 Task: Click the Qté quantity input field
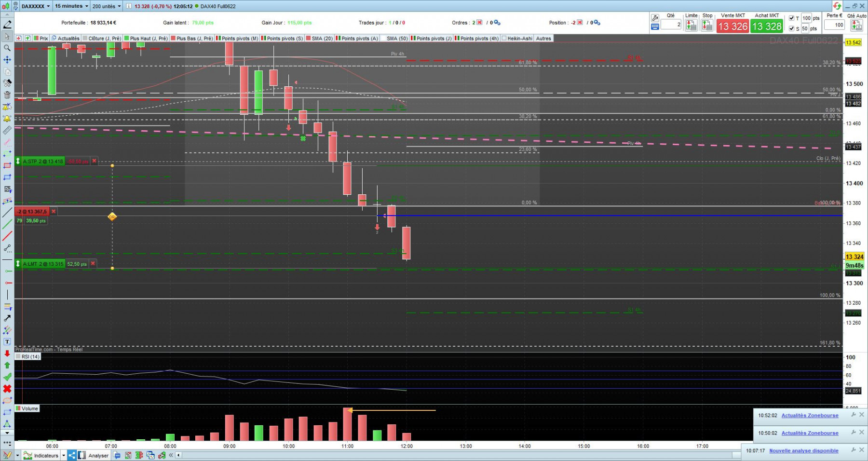[671, 25]
